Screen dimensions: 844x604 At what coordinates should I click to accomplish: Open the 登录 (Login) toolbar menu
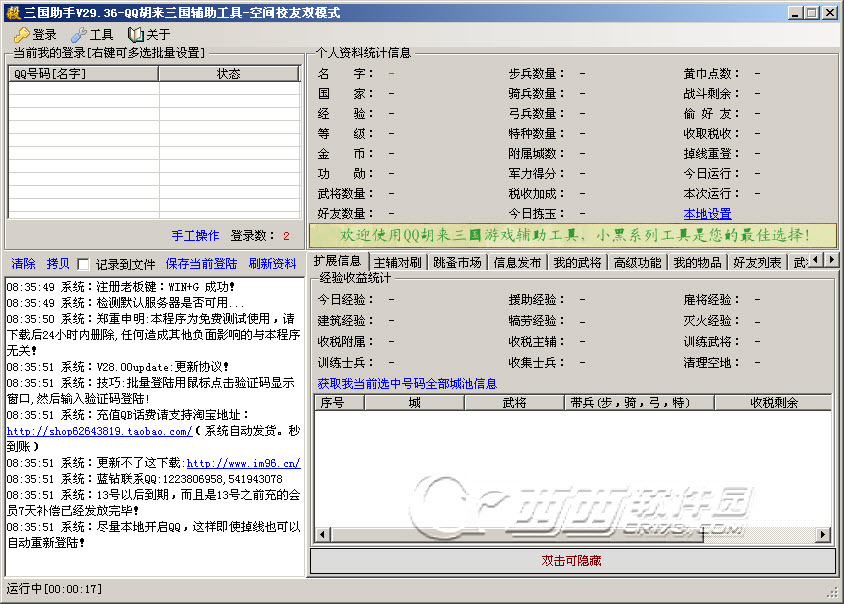[x=35, y=35]
